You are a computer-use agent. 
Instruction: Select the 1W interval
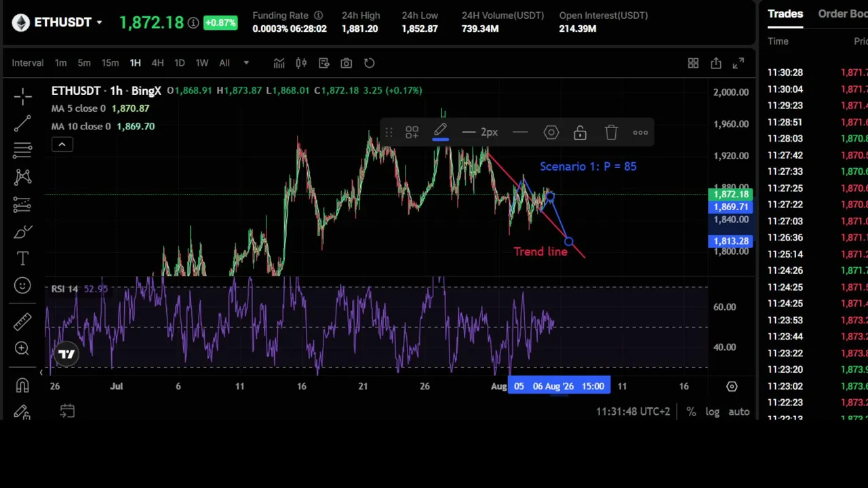[x=201, y=63]
